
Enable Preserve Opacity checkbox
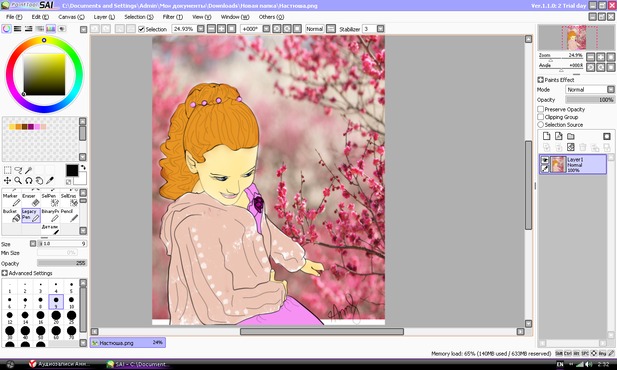coord(541,109)
